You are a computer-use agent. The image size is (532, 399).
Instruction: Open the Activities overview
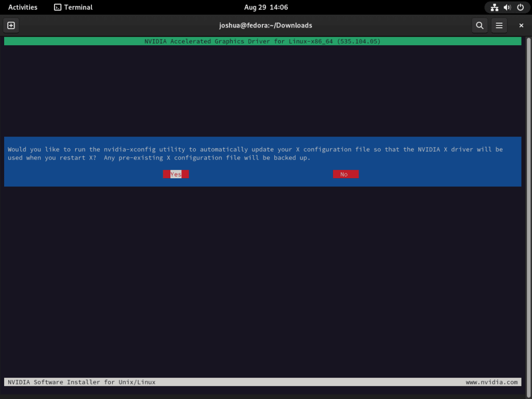(22, 7)
